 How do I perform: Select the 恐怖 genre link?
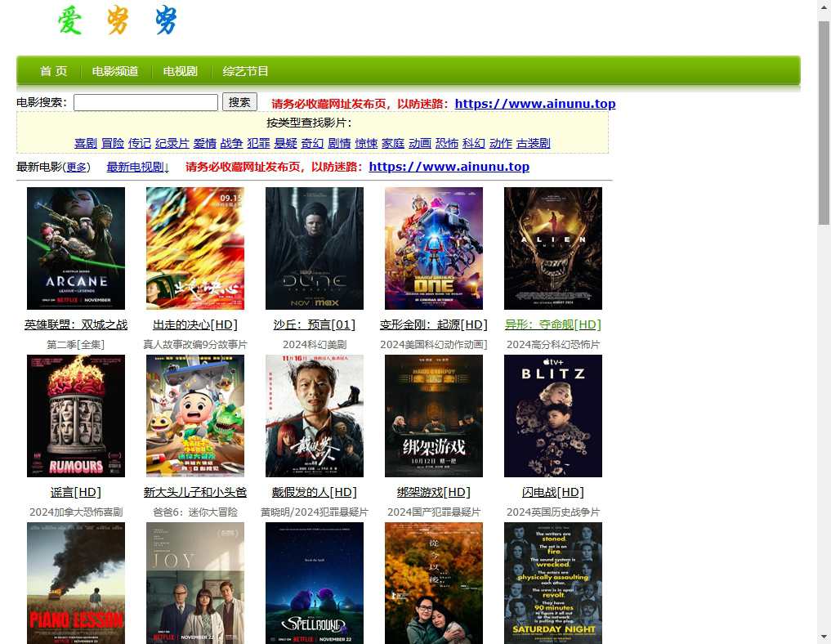(x=447, y=143)
